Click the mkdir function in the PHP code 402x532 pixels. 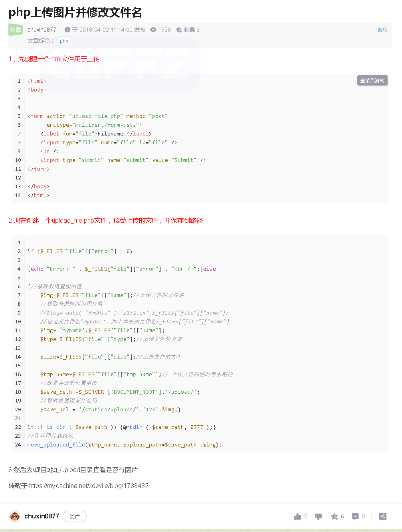tap(134, 427)
